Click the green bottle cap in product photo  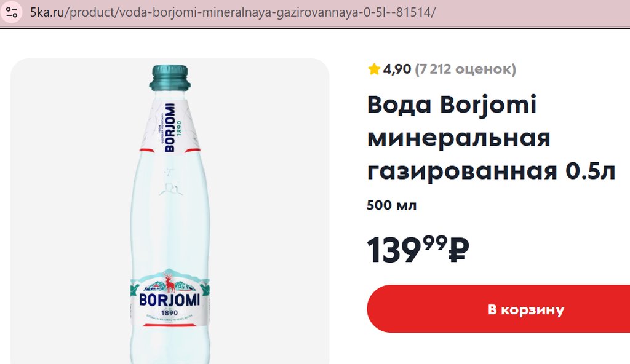click(x=170, y=77)
